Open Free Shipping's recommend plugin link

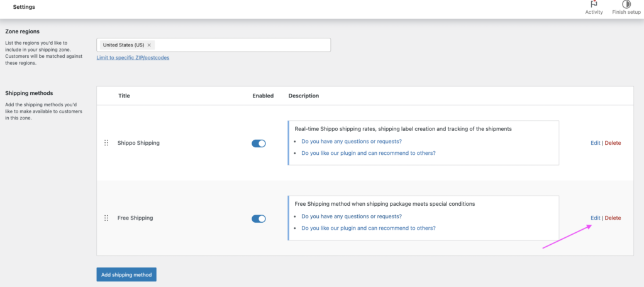click(368, 228)
